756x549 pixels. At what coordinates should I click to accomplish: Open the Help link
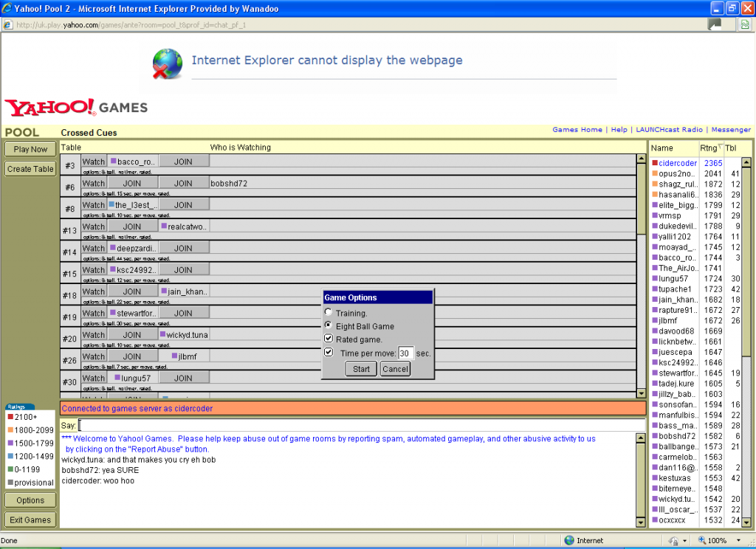coord(619,130)
